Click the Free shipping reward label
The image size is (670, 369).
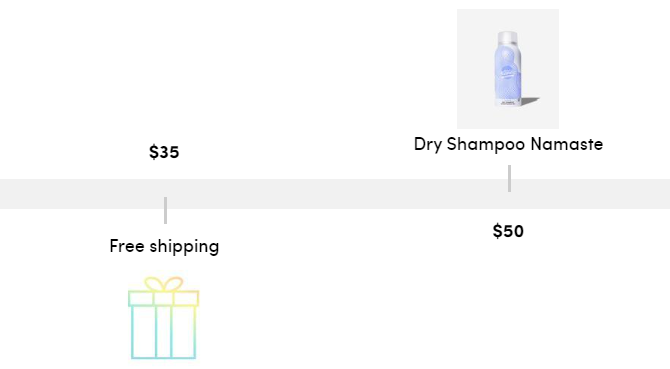[x=164, y=246]
